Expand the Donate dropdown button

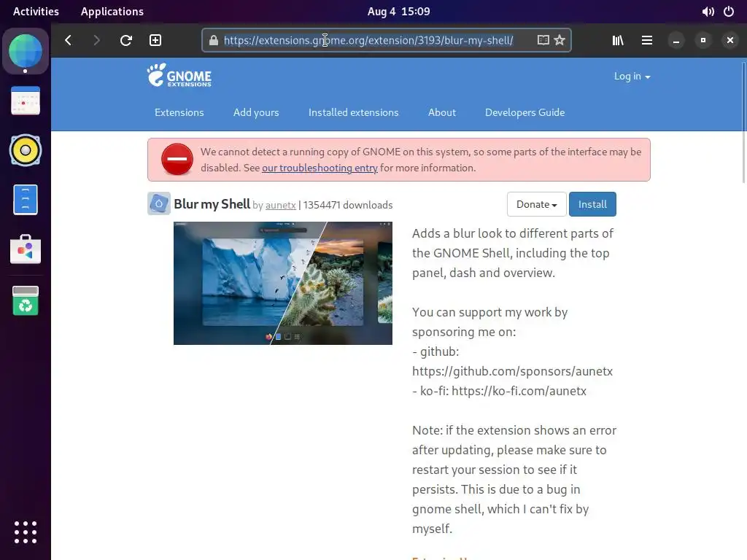536,204
